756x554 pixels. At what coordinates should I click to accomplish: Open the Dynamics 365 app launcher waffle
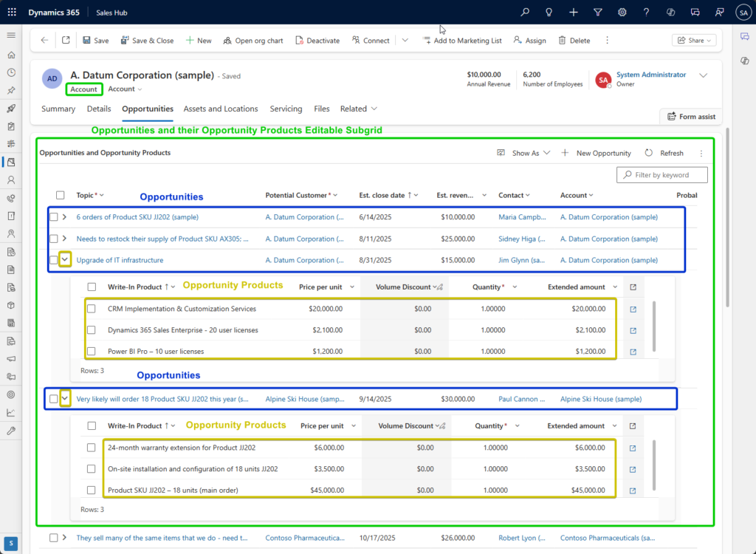(12, 13)
